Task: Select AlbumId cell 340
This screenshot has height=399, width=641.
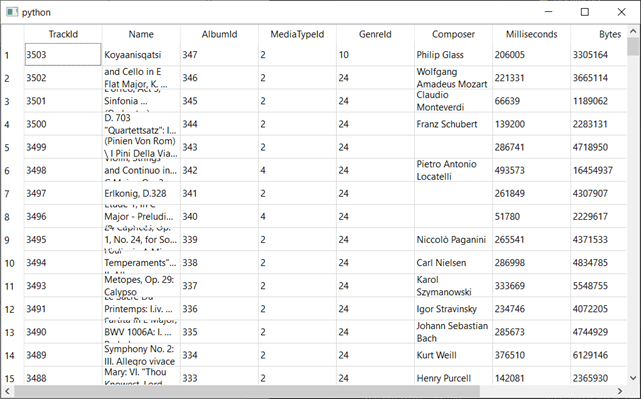Action: 219,217
